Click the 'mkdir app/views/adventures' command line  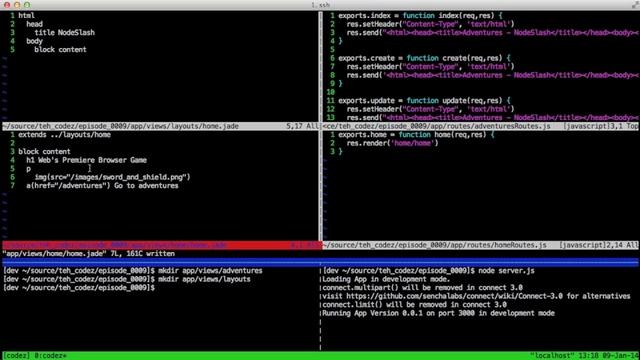pos(133,271)
